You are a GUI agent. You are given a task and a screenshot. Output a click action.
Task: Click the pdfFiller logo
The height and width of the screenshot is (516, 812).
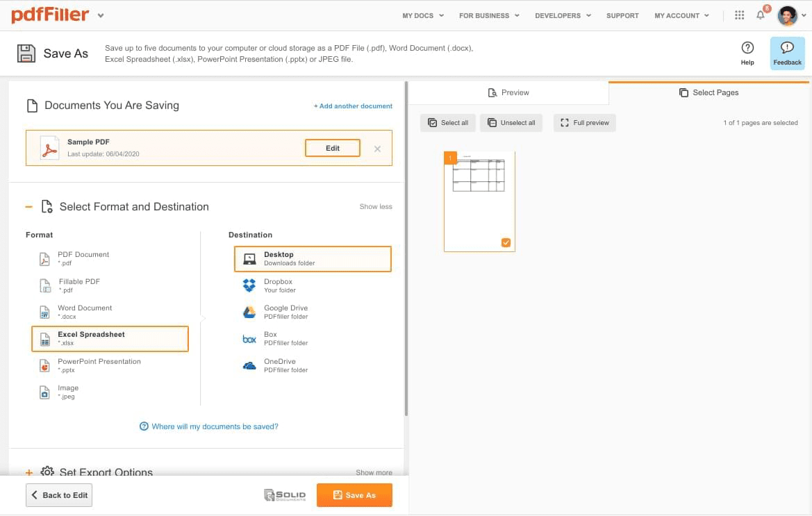[50, 15]
